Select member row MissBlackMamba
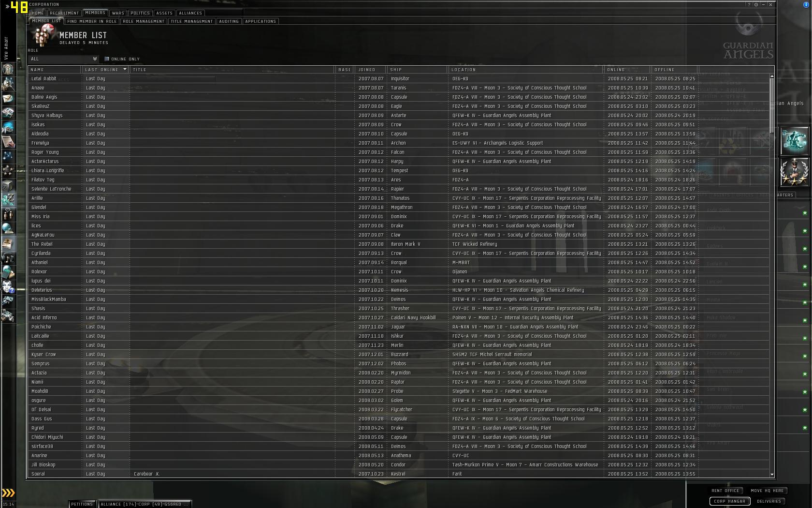The image size is (812, 508). (398, 299)
